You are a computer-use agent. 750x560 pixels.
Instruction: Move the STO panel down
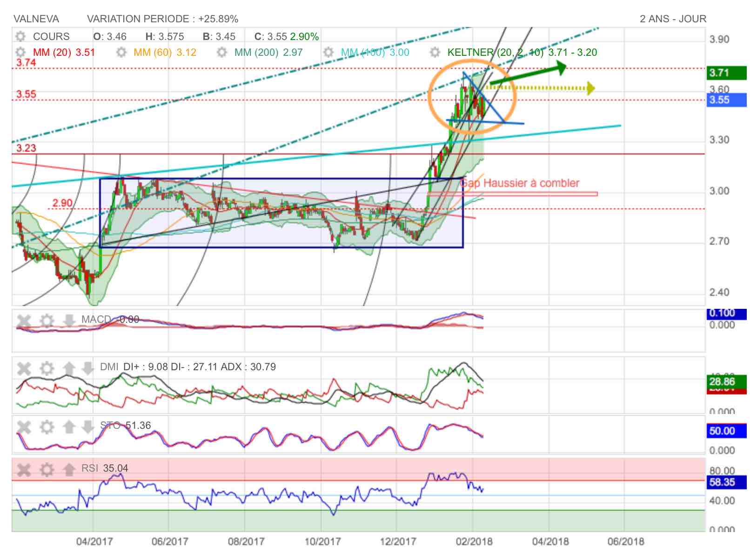coord(87,427)
